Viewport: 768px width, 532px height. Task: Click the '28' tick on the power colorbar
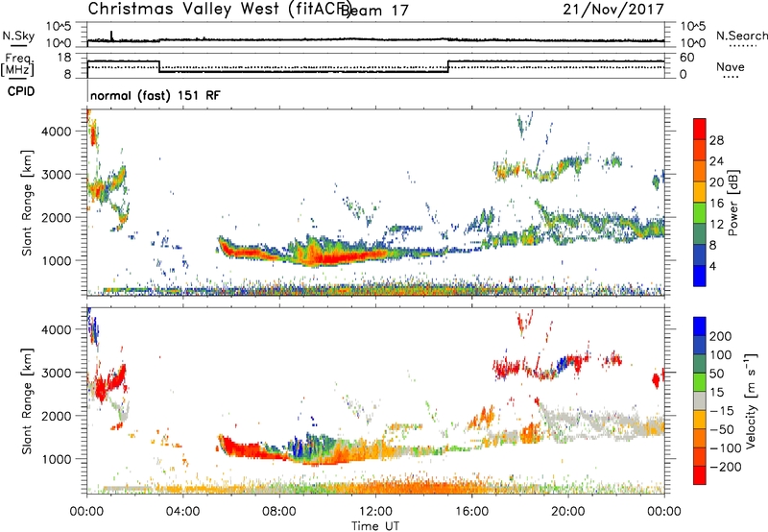coord(716,140)
